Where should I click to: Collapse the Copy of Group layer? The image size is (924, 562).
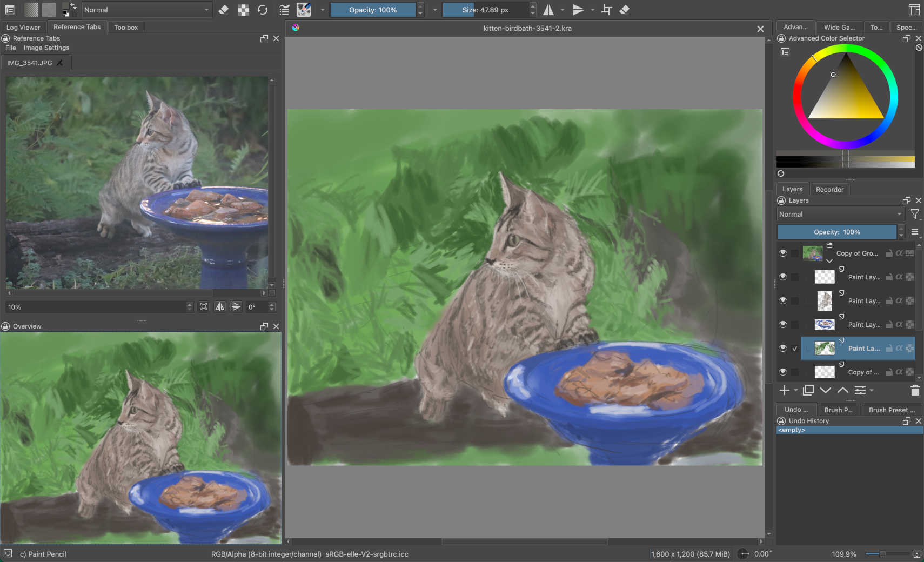point(829,261)
